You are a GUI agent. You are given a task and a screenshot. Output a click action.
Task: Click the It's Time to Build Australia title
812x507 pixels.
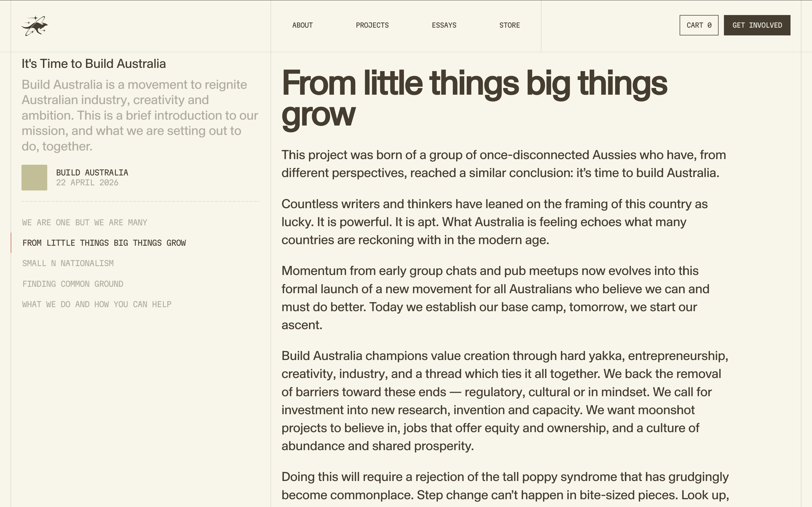click(94, 64)
